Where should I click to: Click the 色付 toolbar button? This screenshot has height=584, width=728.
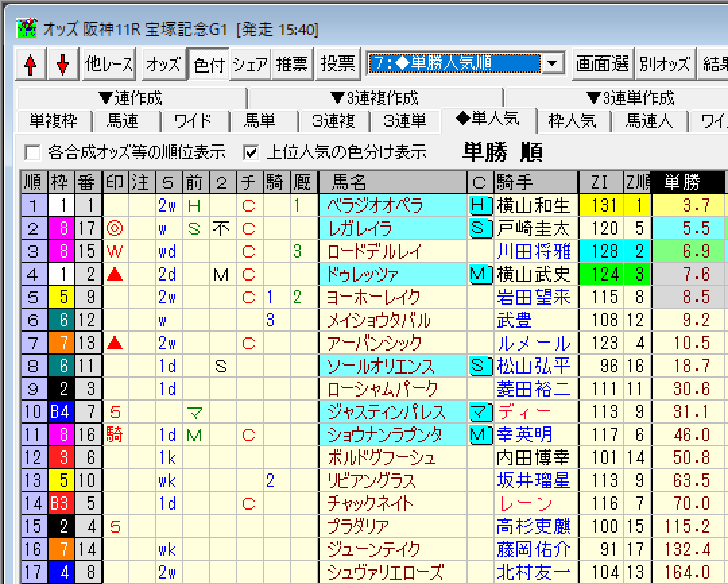(210, 63)
